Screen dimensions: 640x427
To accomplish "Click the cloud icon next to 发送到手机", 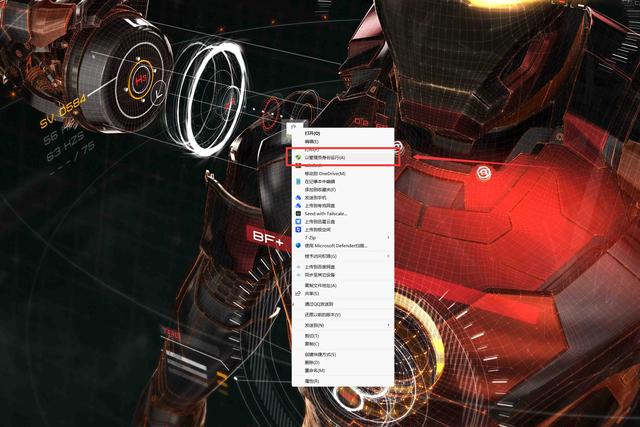I will tap(298, 198).
